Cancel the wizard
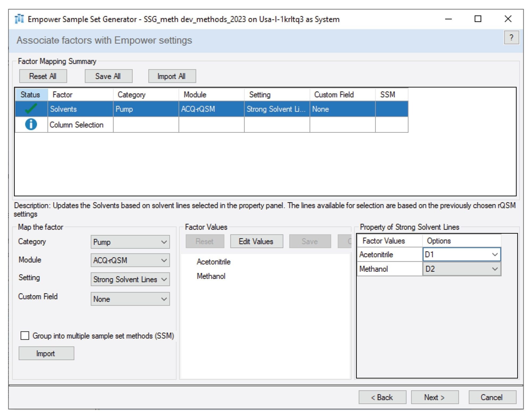 pyautogui.click(x=492, y=397)
